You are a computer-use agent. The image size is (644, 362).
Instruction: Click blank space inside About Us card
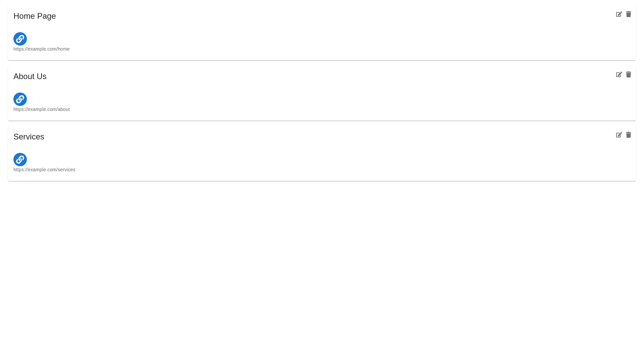pos(322,97)
